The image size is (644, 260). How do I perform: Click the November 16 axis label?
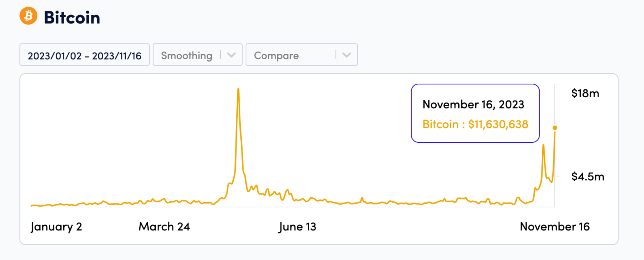pos(555,226)
